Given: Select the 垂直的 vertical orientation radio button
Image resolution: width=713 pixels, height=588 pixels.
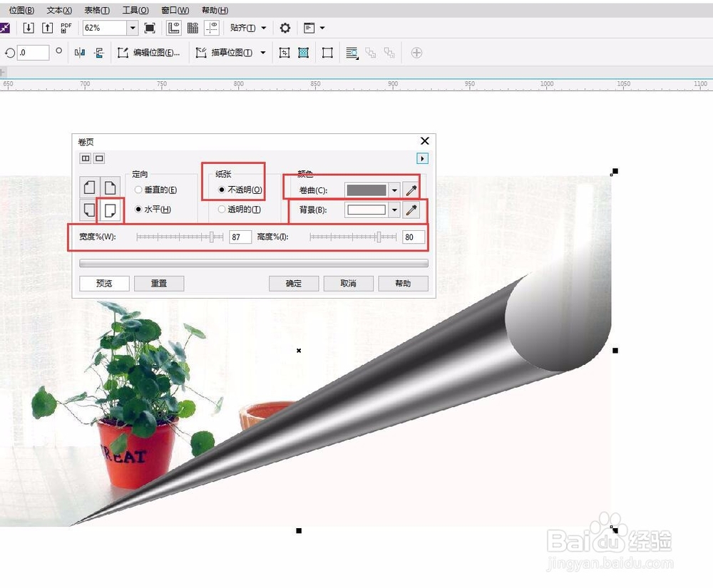Looking at the screenshot, I should (x=138, y=188).
